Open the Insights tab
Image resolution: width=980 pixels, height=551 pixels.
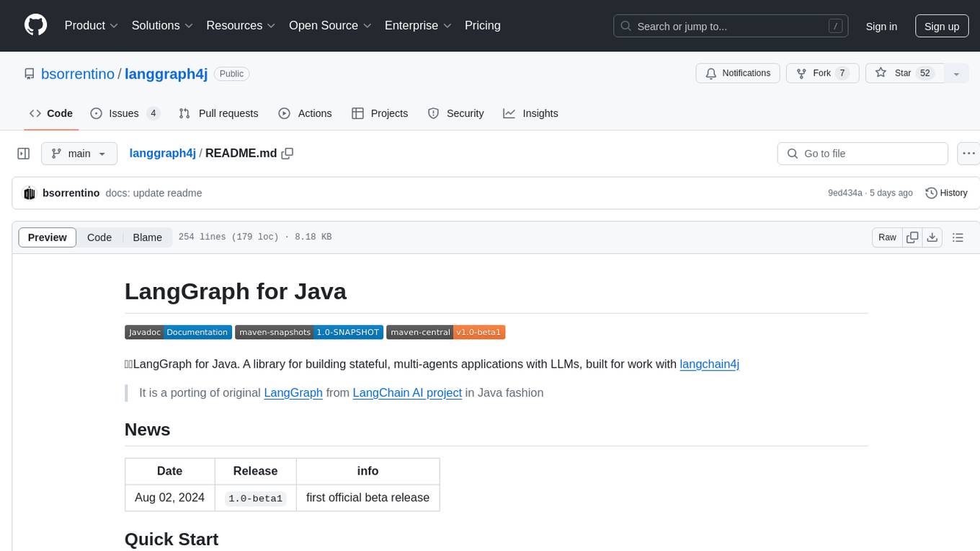[x=530, y=113]
